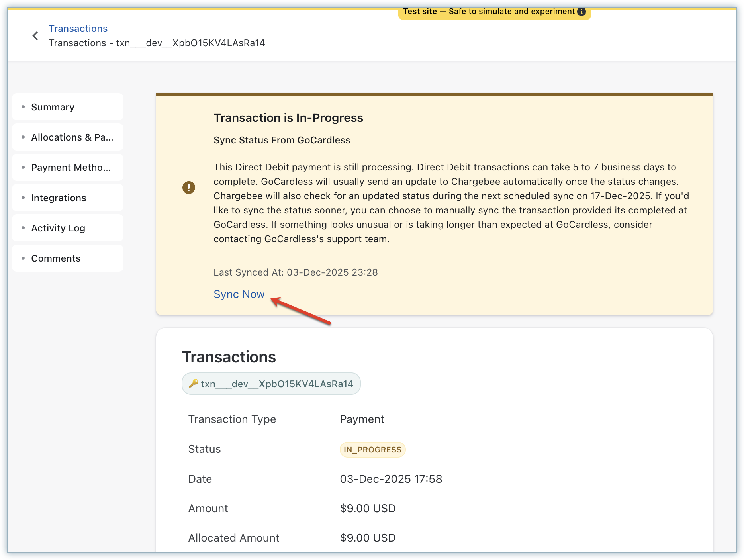744x560 pixels.
Task: Click the $9.00 USD Amount value
Action: pyautogui.click(x=368, y=508)
